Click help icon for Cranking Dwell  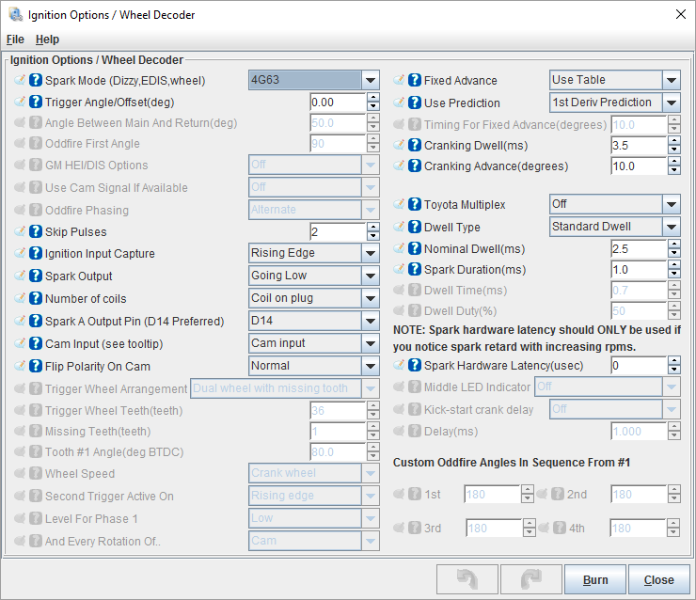(415, 146)
